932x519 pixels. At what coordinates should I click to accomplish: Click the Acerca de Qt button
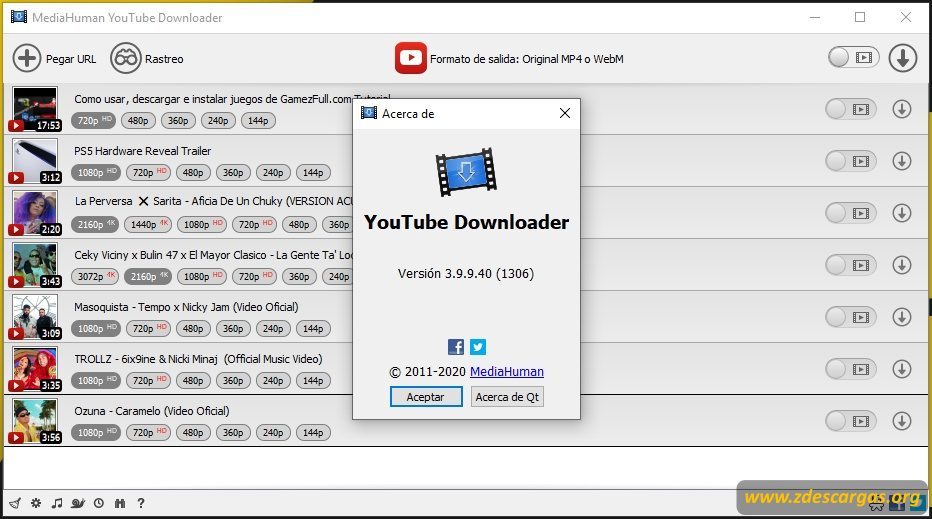pos(507,397)
